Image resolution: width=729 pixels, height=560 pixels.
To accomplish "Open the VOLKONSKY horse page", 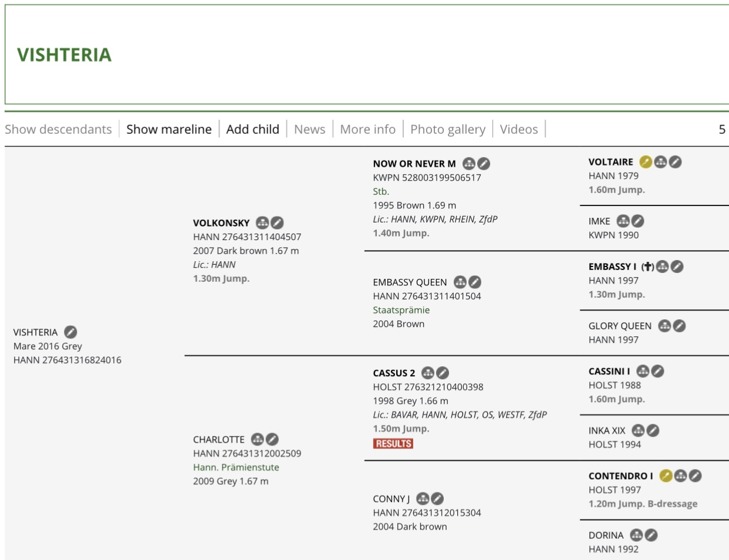I will 221,223.
